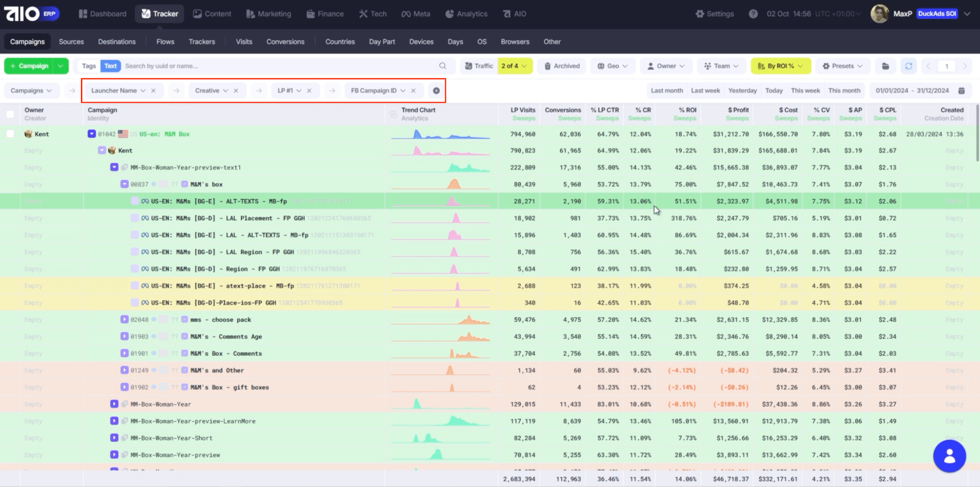
Task: Toggle the select-all checkbox in header
Action: 10,114
